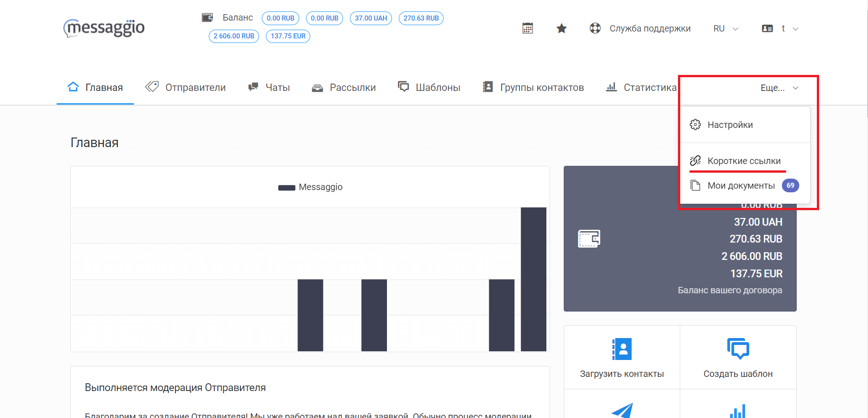The image size is (868, 418).
Task: Open the RU language dropdown
Action: (x=726, y=29)
